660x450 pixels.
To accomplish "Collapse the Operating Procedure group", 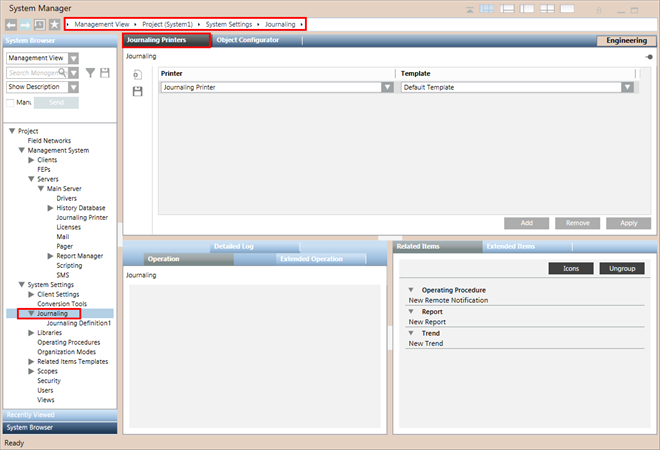I will [x=412, y=290].
